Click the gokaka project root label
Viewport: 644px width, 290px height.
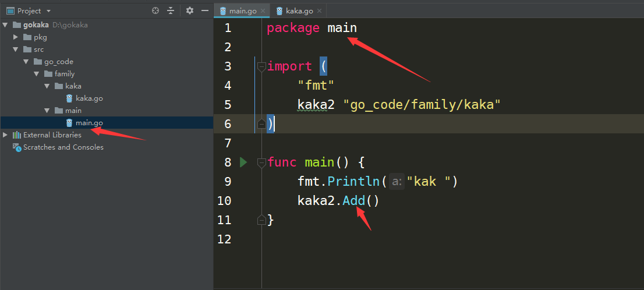pyautogui.click(x=36, y=25)
